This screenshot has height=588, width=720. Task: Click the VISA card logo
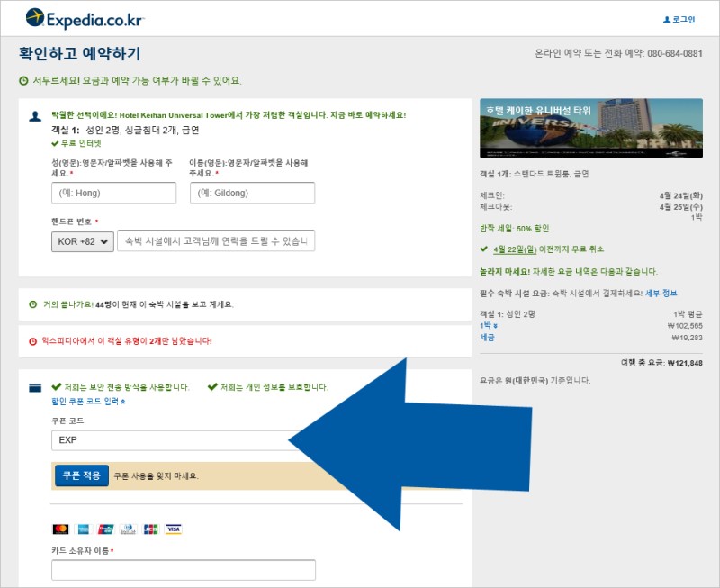[174, 529]
